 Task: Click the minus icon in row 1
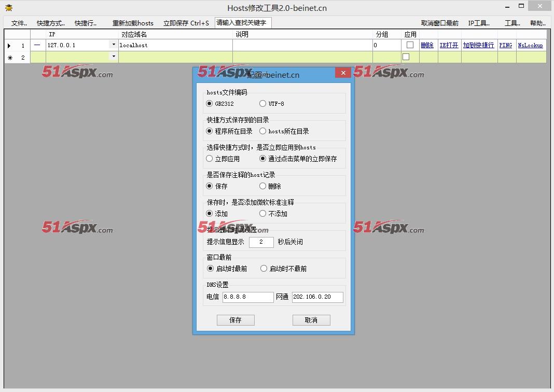click(37, 45)
